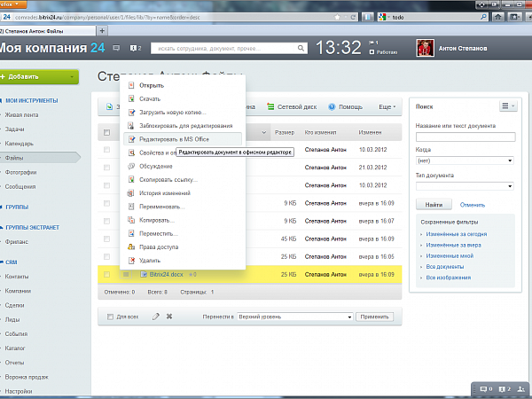Viewport: 532px width, 399px height.
Task: Toggle the select-all checkbox in table header
Action: (107, 133)
